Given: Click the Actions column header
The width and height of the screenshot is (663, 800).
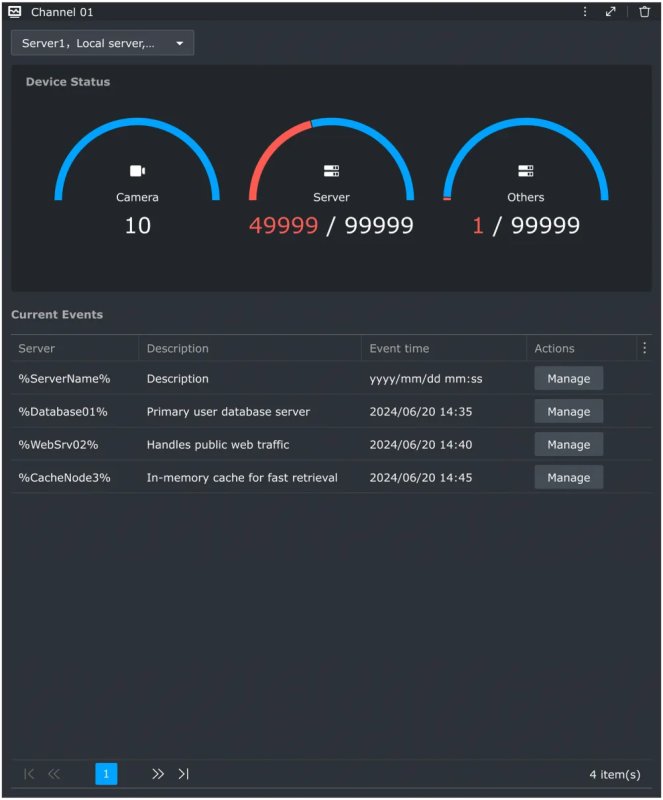Looking at the screenshot, I should [x=554, y=348].
